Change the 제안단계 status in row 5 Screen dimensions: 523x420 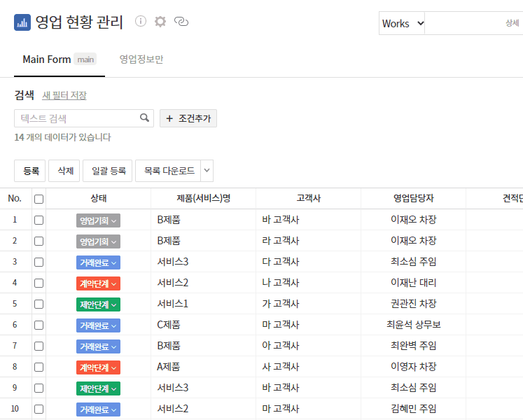click(x=98, y=304)
